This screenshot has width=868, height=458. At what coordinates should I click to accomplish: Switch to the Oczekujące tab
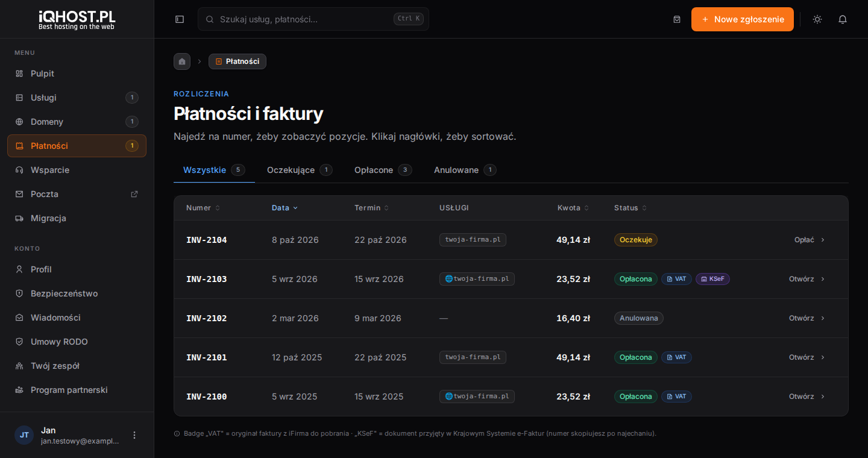pos(300,170)
